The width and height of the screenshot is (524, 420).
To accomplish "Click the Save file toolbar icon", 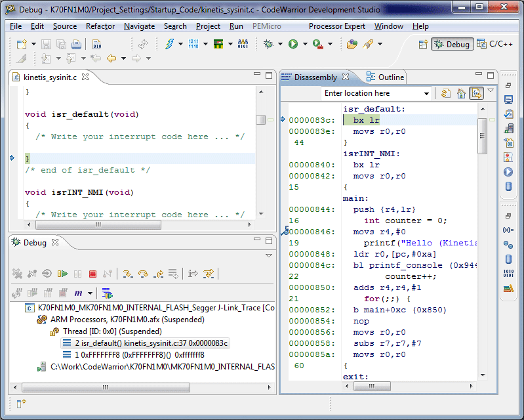I will coord(46,44).
